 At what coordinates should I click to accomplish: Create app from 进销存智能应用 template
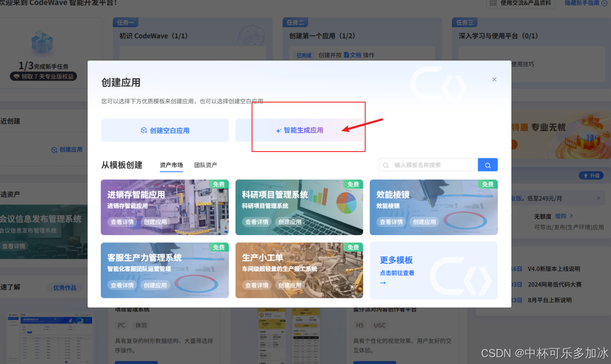tap(155, 222)
